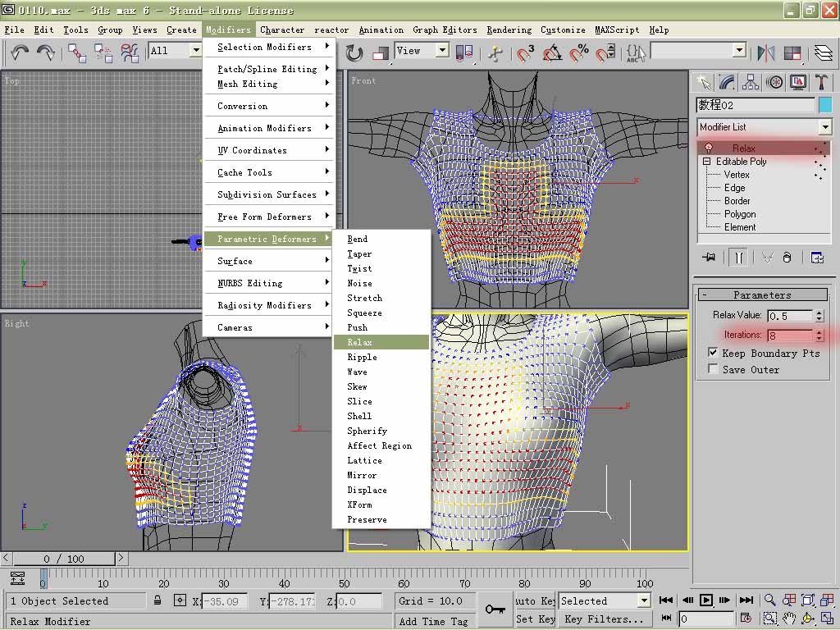Click Make Unique icon under the stack
The image size is (840, 630).
click(768, 258)
